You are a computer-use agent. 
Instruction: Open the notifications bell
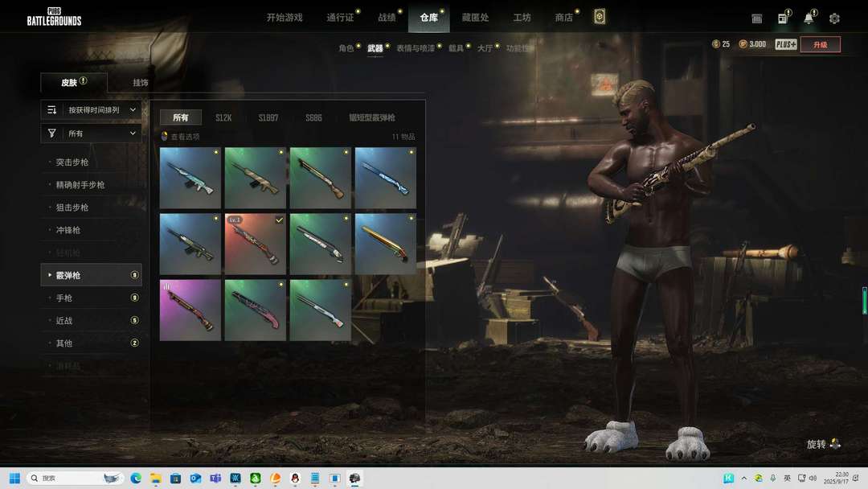click(809, 18)
